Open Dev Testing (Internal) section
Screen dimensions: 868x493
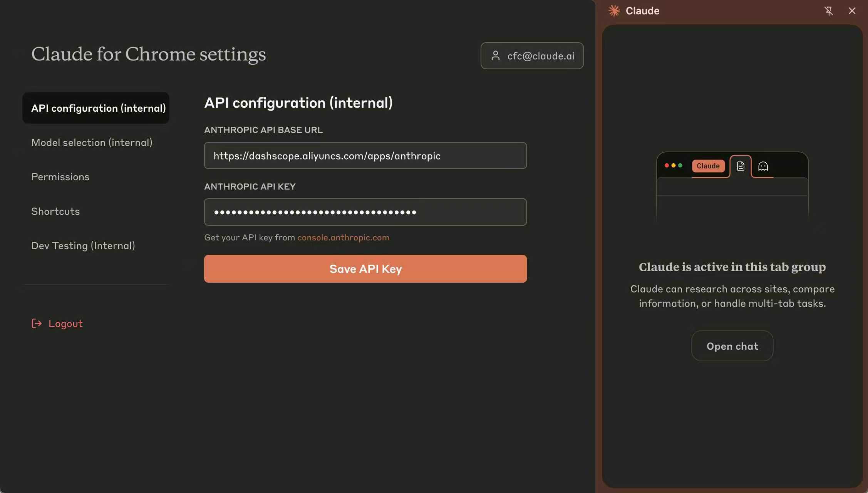click(83, 246)
